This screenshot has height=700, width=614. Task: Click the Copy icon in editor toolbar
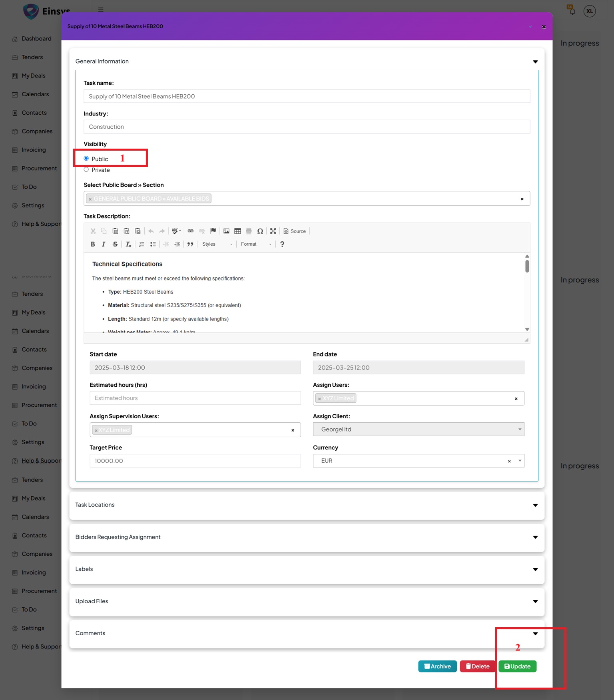104,231
